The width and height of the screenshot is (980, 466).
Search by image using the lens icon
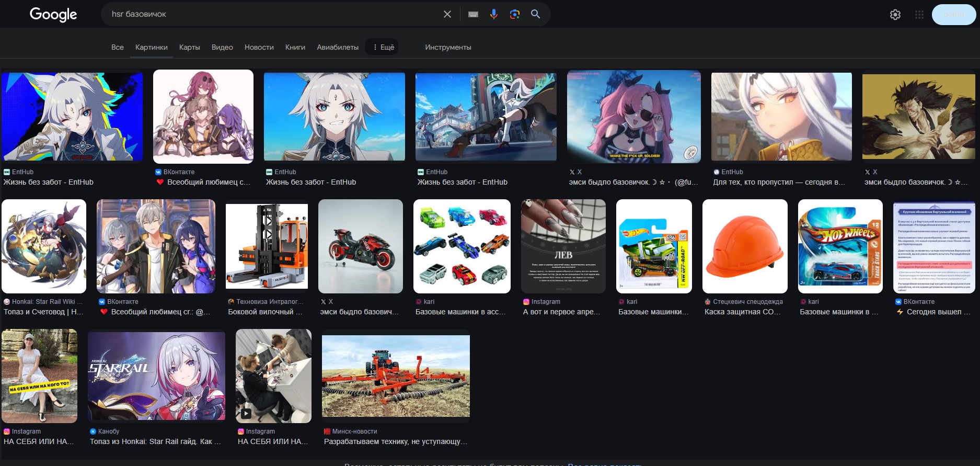click(x=515, y=14)
